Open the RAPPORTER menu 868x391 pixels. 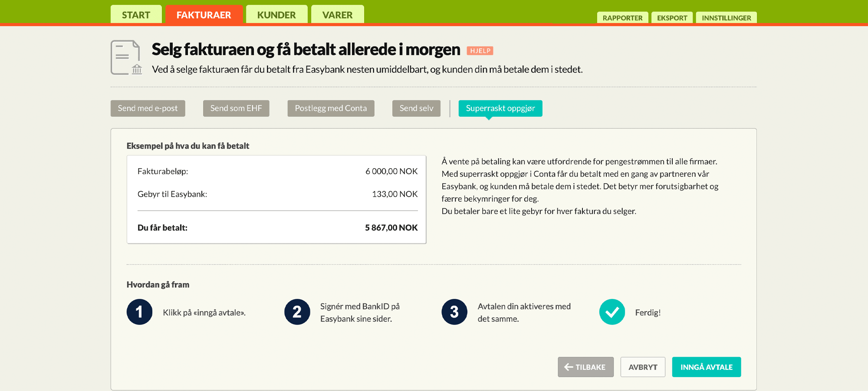(x=622, y=18)
